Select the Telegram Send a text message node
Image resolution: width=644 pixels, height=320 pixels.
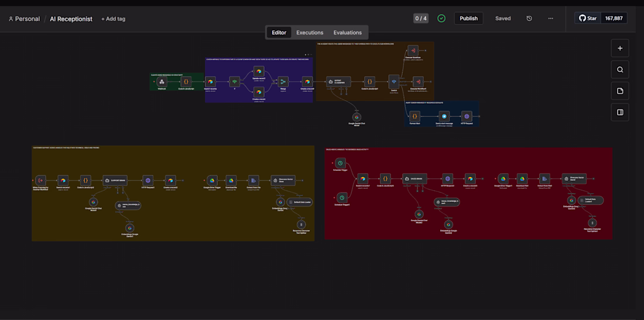click(x=444, y=116)
